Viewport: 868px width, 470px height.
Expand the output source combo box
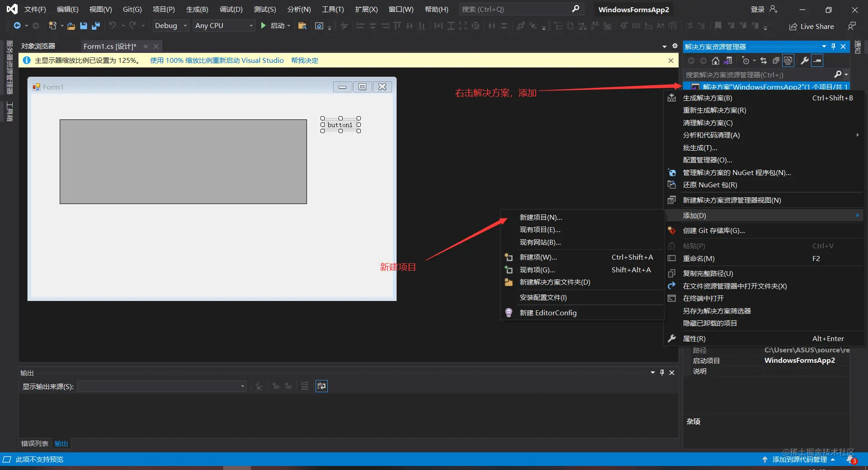coord(162,386)
